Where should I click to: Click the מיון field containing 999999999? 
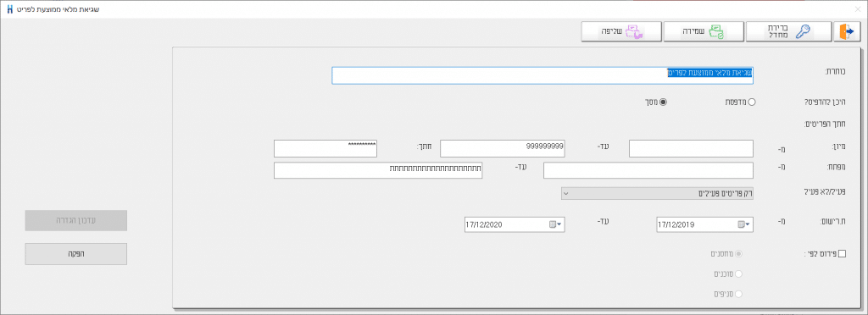503,149
